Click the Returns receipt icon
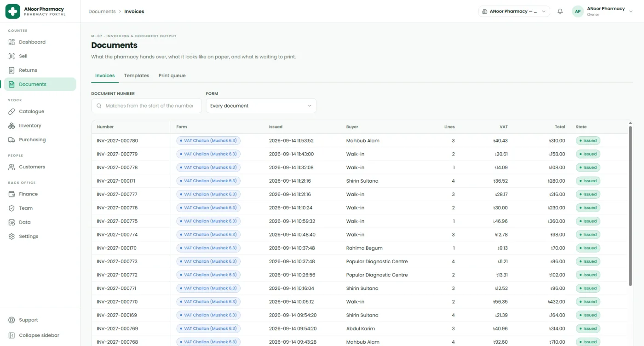The width and height of the screenshot is (644, 346). pos(12,70)
